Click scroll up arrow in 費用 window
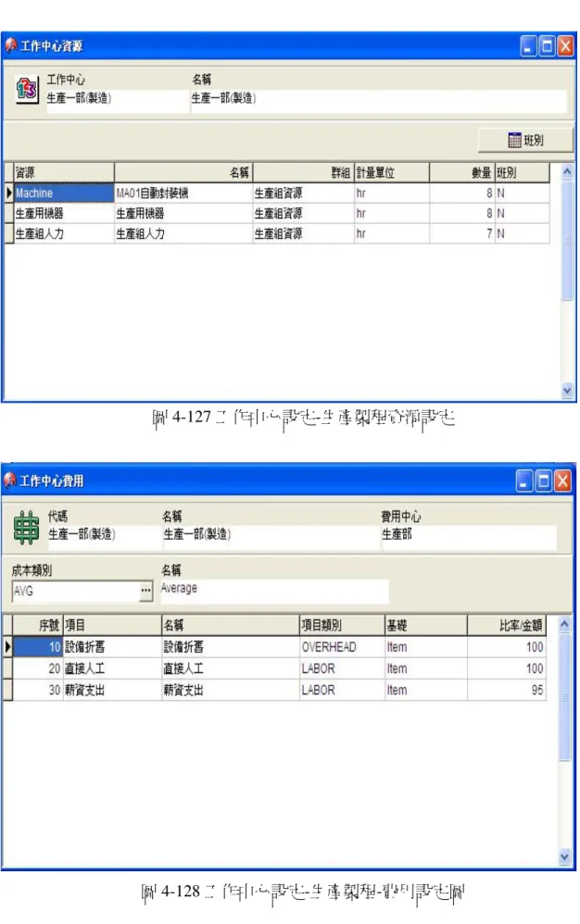This screenshot has height=924, width=580. click(x=564, y=625)
